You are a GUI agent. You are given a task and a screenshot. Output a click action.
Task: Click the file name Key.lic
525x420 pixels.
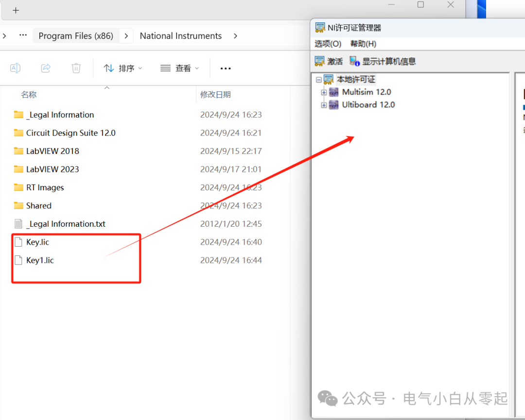pyautogui.click(x=38, y=242)
